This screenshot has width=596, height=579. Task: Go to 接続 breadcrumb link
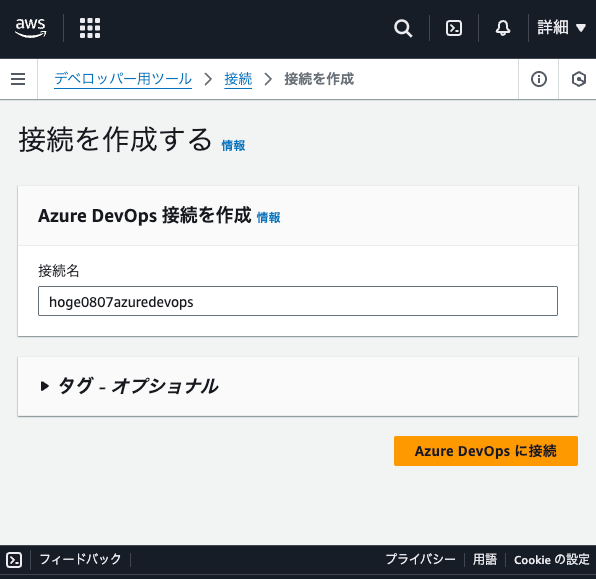pos(238,79)
